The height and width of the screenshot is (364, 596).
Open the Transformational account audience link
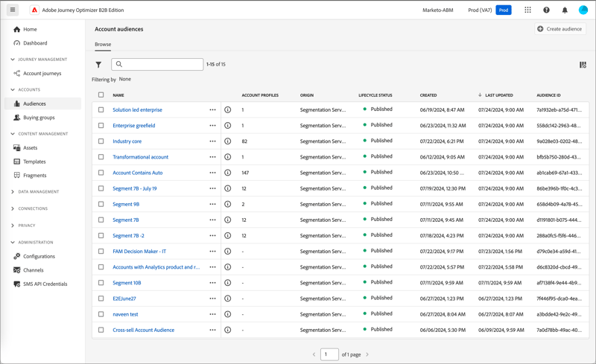click(x=140, y=157)
